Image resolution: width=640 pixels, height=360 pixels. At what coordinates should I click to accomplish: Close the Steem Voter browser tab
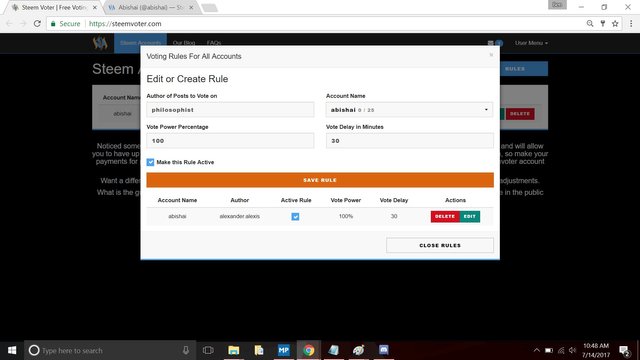pos(95,7)
